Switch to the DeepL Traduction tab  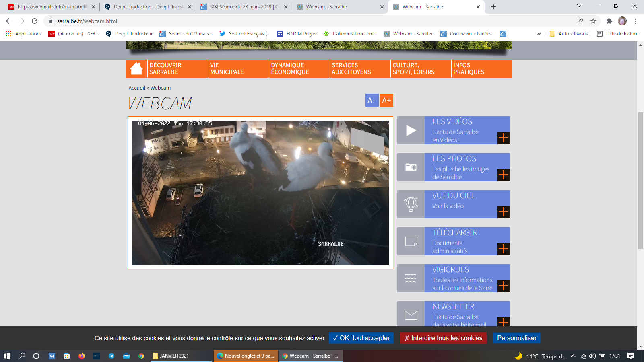(x=148, y=7)
